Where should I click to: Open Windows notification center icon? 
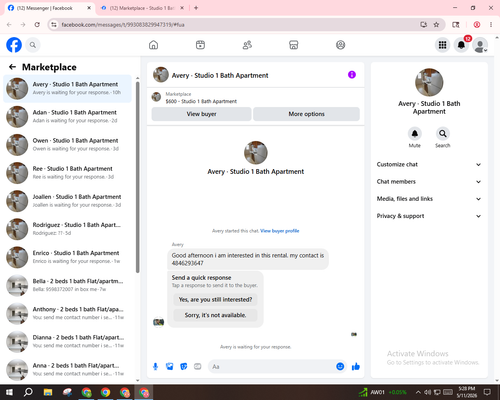click(487, 392)
